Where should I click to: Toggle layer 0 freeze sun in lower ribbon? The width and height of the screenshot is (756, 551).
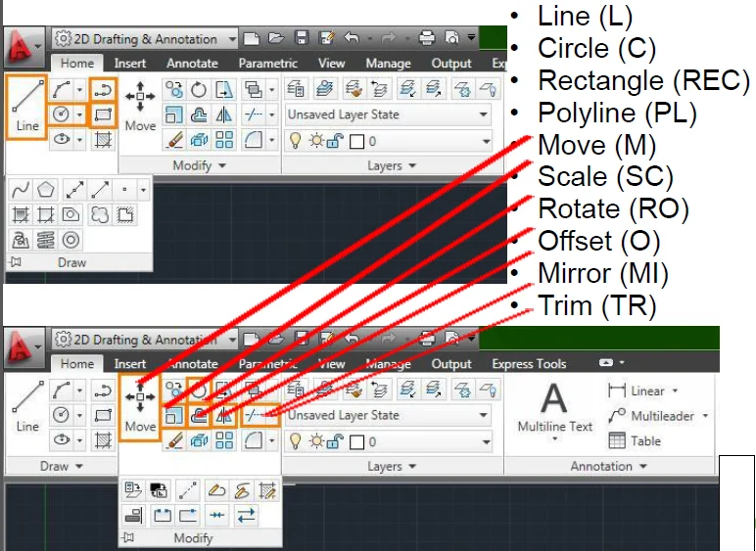316,441
